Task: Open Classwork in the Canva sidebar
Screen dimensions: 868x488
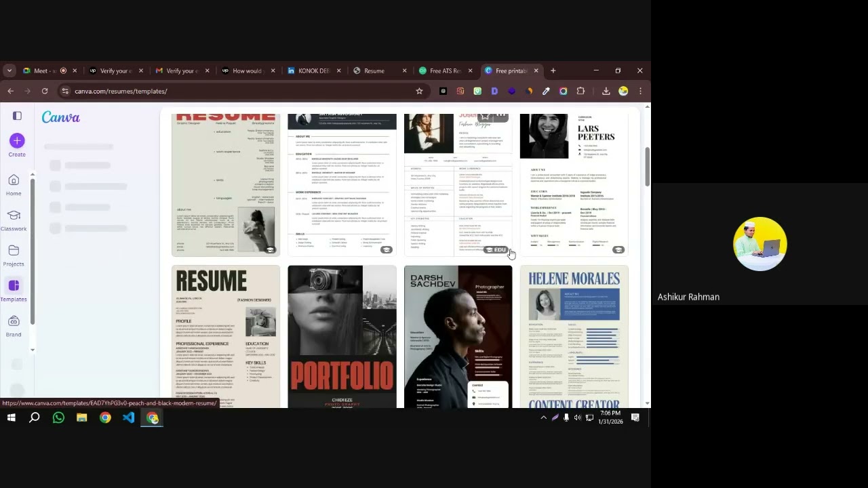Action: 14,220
